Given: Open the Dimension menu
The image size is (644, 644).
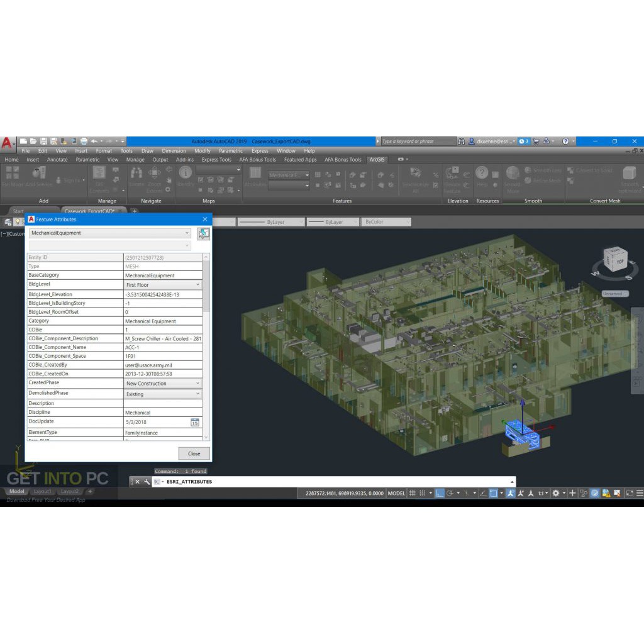Looking at the screenshot, I should click(x=174, y=151).
